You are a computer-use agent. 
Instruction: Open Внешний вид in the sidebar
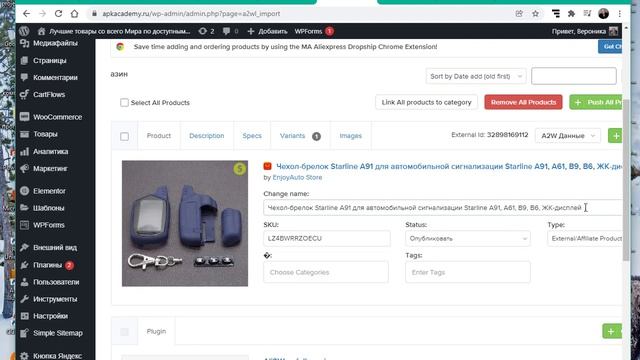(55, 247)
